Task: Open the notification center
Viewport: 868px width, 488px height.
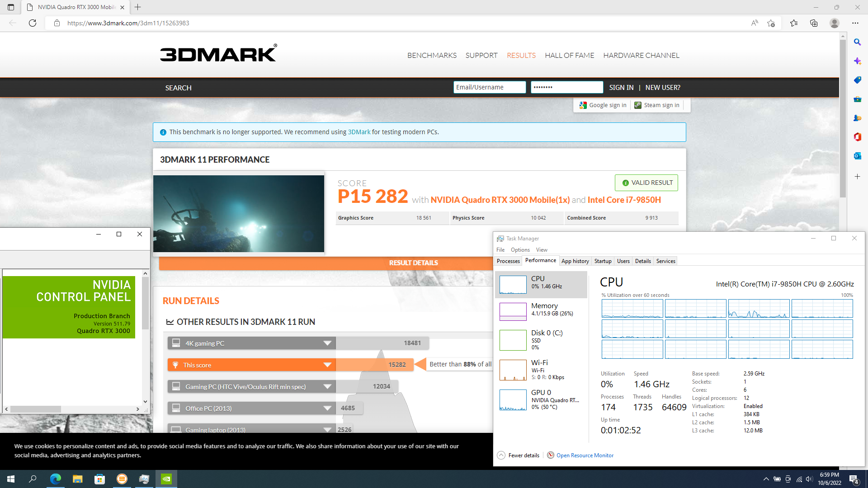Action: tap(854, 479)
